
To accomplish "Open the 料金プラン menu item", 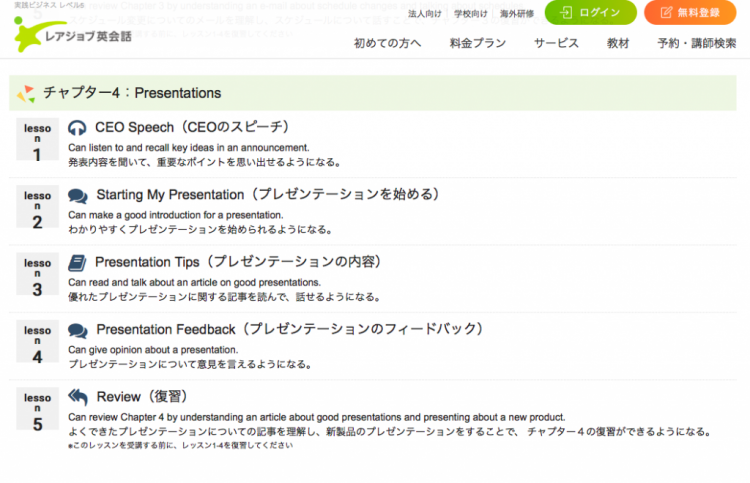I will (x=478, y=43).
